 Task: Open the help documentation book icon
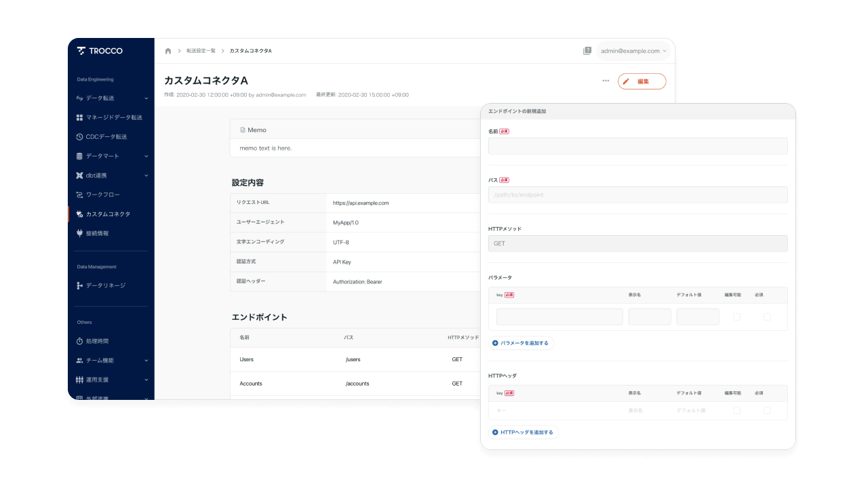click(x=587, y=51)
